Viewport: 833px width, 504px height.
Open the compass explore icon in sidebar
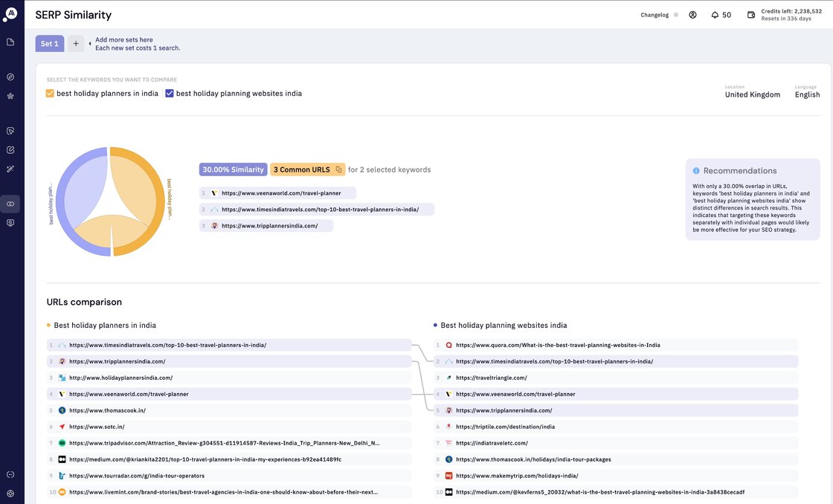tap(10, 77)
